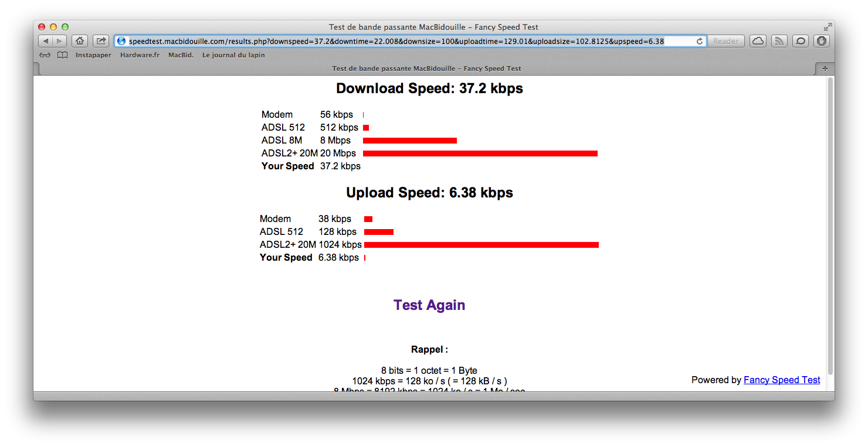The height and width of the screenshot is (447, 868).
Task: Open the Bookmarks book icon
Action: 62,55
